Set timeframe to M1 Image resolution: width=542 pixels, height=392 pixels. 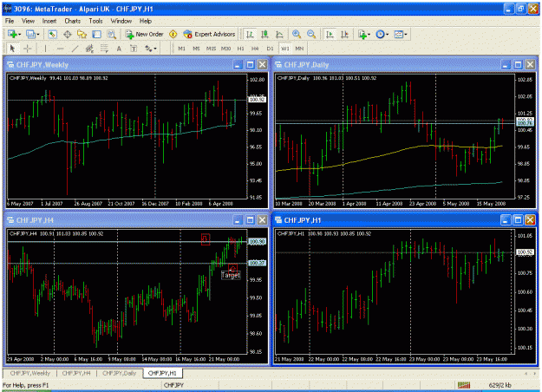pyautogui.click(x=181, y=49)
